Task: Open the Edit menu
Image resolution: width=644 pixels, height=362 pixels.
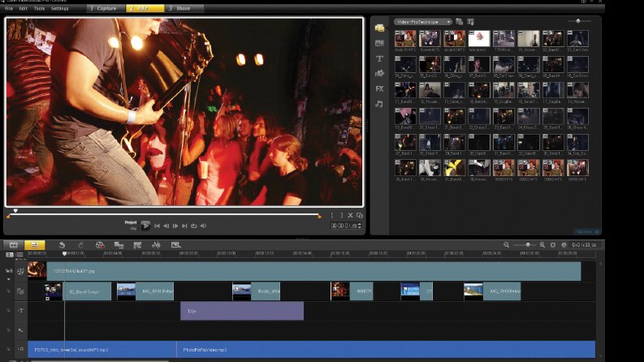Action: pos(24,8)
